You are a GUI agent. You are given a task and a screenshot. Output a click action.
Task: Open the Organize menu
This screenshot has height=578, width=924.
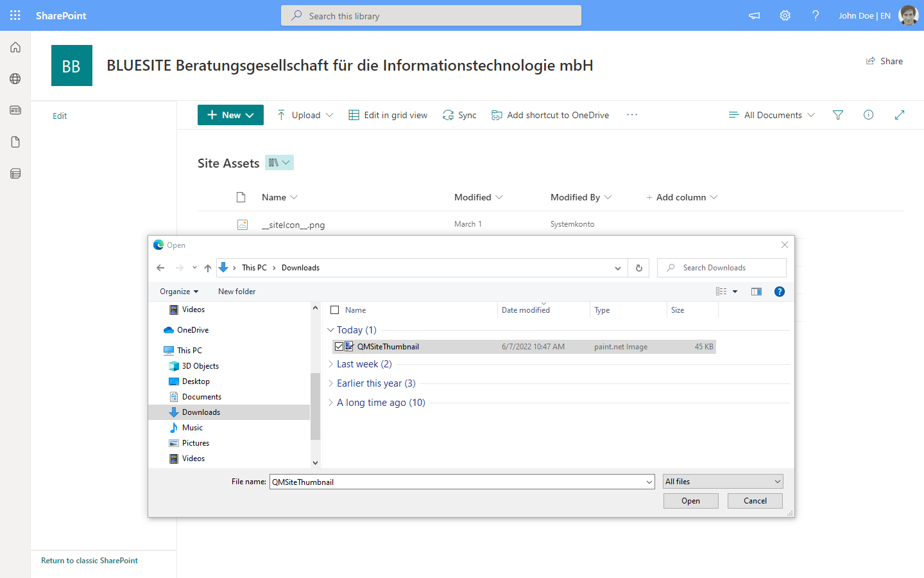(179, 292)
